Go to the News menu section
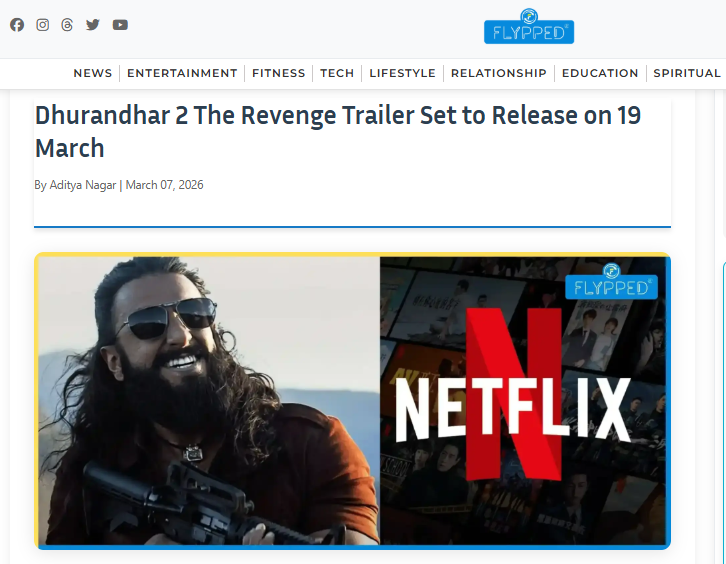The width and height of the screenshot is (726, 564). pos(93,73)
